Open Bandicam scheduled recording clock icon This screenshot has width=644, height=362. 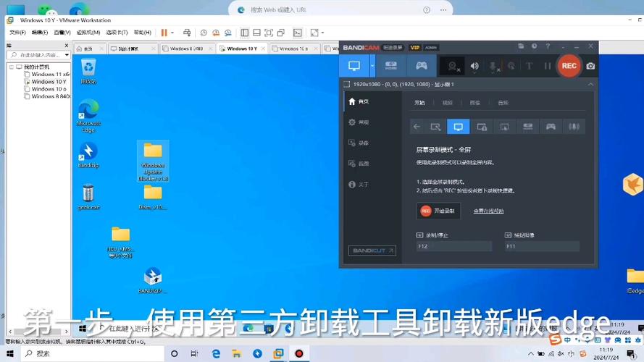[x=534, y=46]
